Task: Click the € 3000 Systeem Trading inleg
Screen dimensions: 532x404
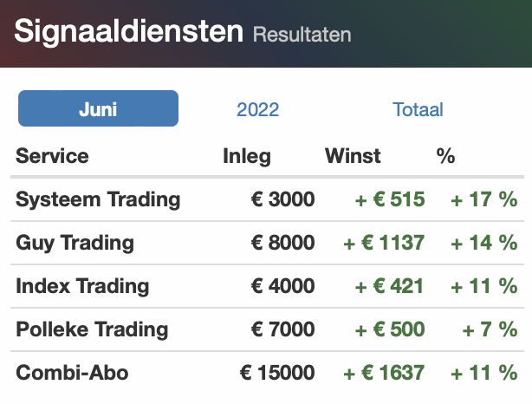Action: [x=282, y=199]
